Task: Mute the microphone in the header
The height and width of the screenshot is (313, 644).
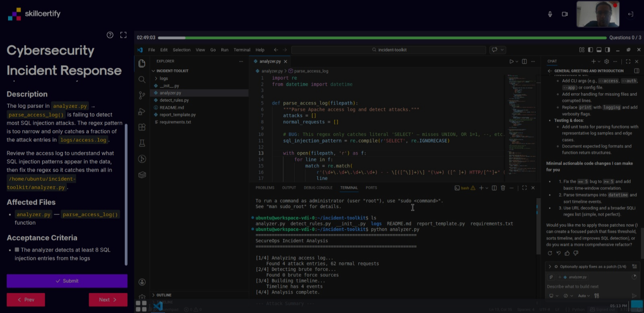Action: (550, 14)
